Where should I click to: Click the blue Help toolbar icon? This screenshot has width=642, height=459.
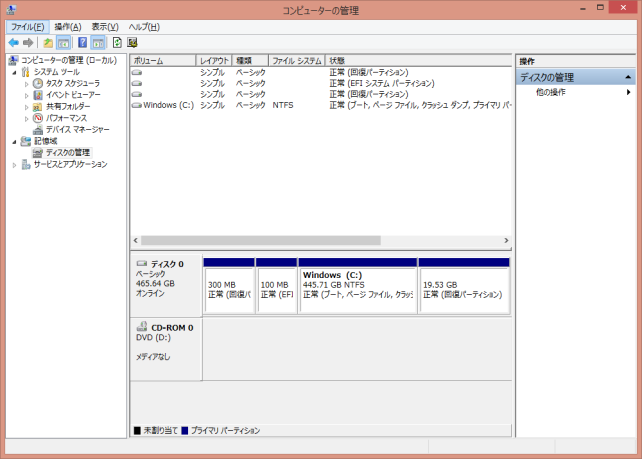coord(82,43)
